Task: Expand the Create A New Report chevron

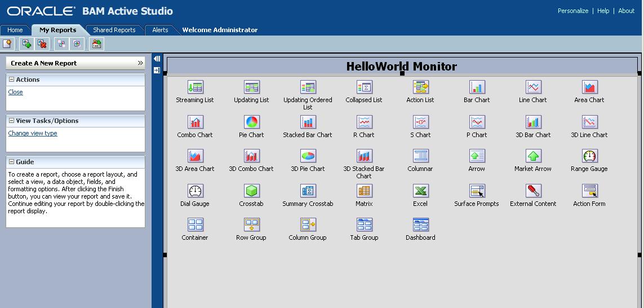Action: [x=140, y=63]
